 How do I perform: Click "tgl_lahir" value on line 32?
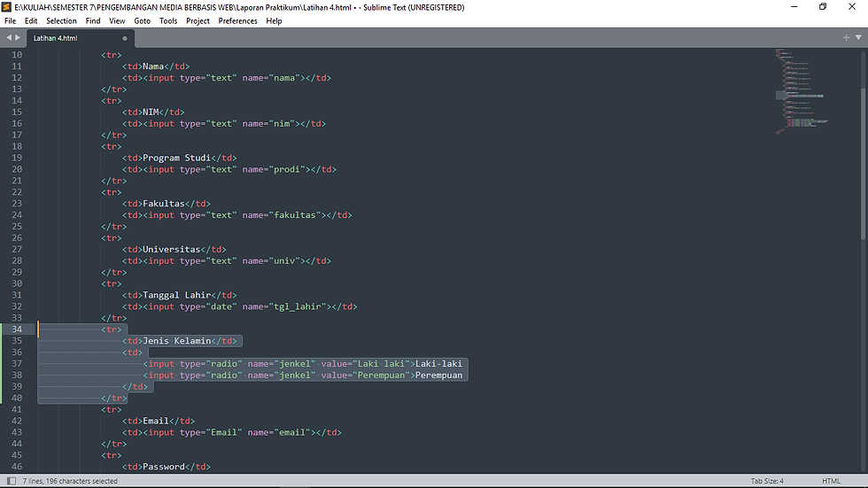tap(299, 306)
